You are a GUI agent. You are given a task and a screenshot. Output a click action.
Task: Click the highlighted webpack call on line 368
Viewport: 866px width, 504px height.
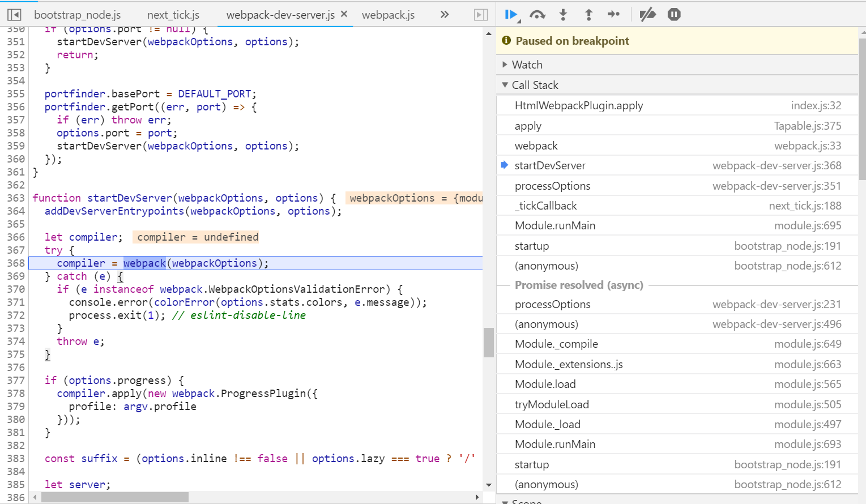click(144, 263)
